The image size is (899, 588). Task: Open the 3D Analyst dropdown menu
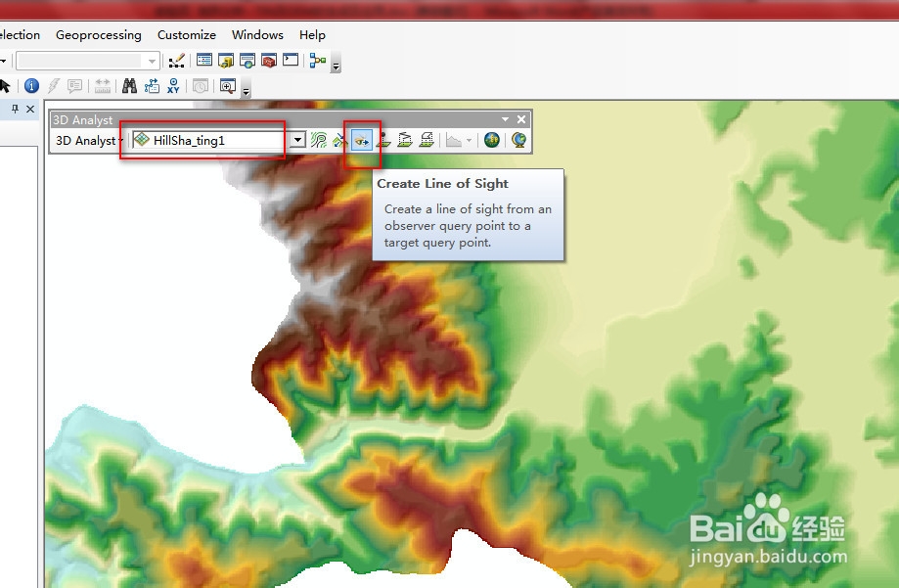88,141
